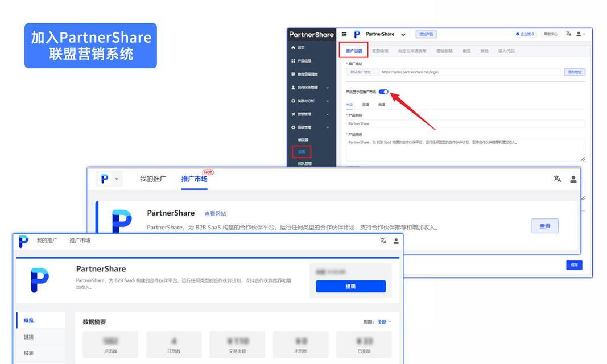The width and height of the screenshot is (607, 364).
Task: Open the PartnerShare product dropdown in admin header
Action: click(403, 35)
